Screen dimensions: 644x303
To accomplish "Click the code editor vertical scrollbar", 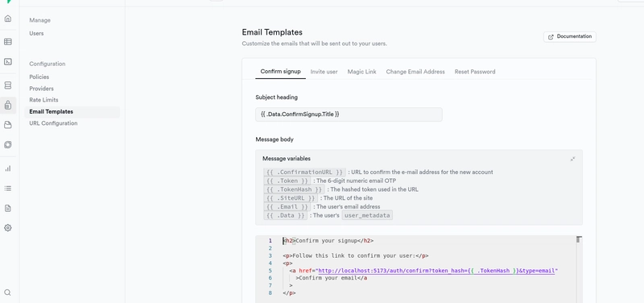I will tap(579, 269).
